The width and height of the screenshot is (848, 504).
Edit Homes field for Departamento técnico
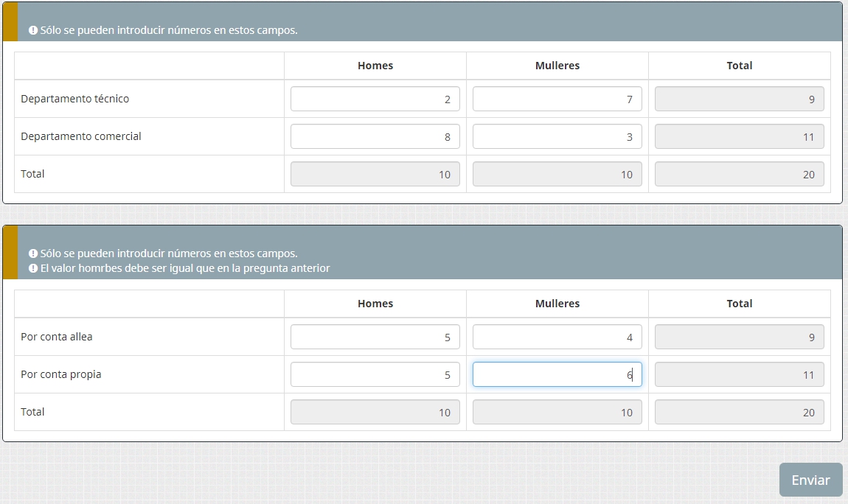(375, 99)
